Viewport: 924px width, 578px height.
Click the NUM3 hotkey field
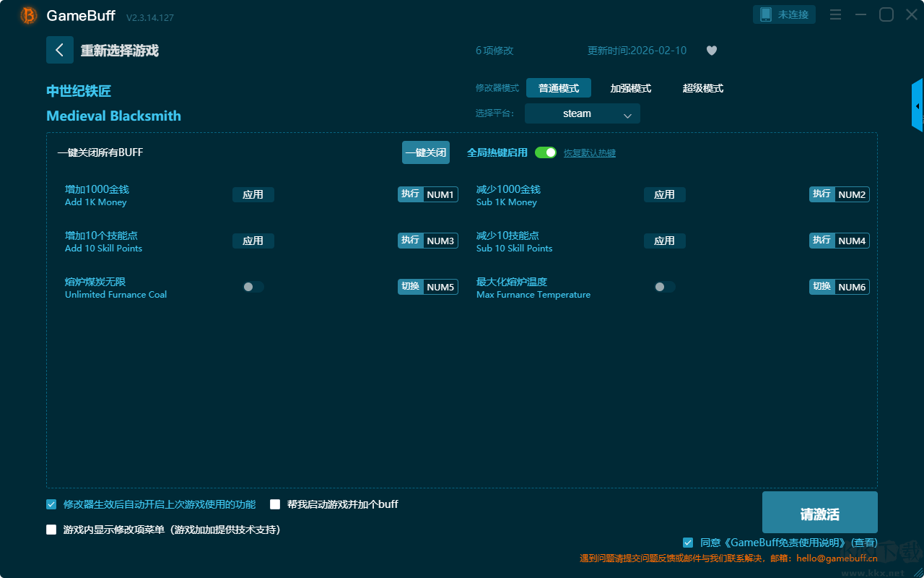[x=440, y=241]
